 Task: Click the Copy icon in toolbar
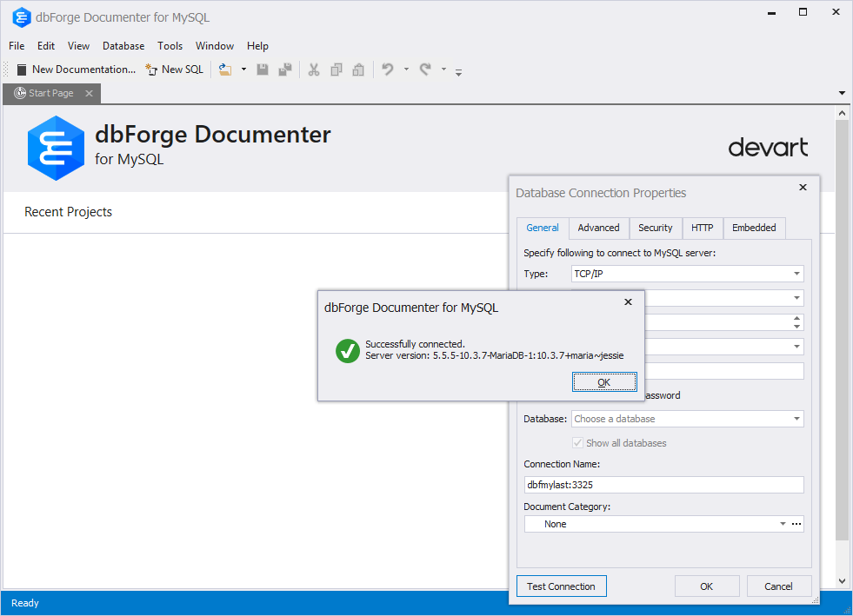pos(337,70)
